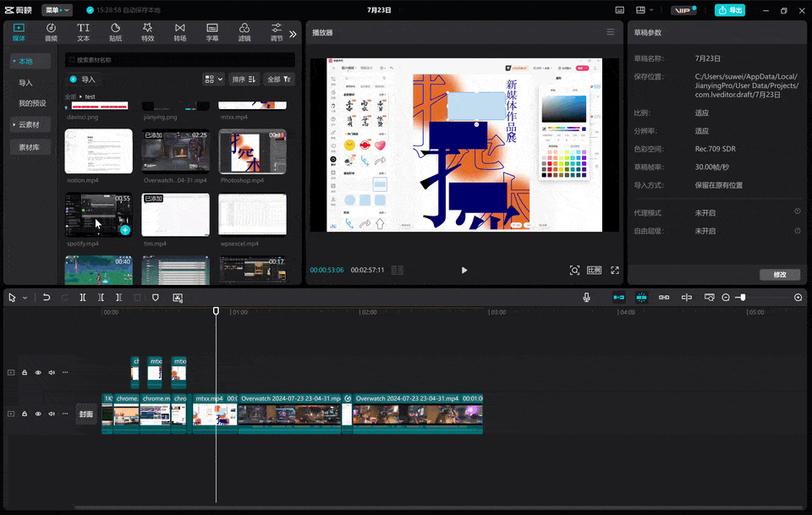The image size is (812, 515).
Task: Lock the main video track
Action: click(25, 414)
